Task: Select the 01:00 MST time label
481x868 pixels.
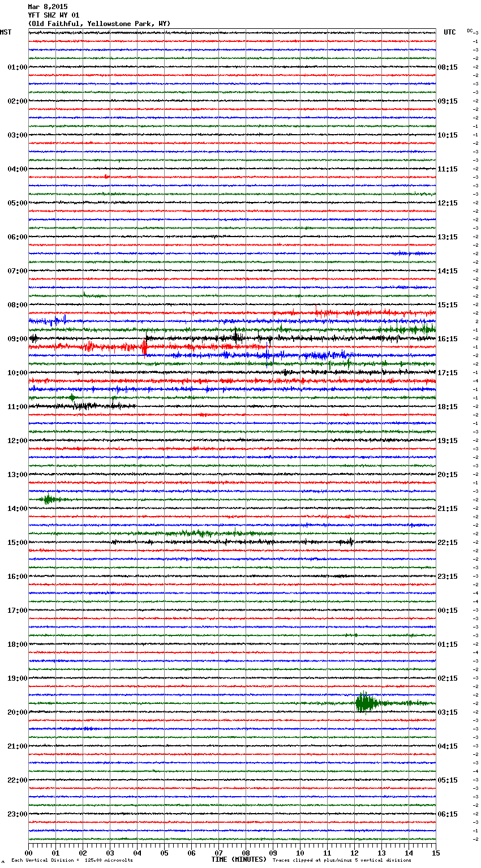Action: 18,67
